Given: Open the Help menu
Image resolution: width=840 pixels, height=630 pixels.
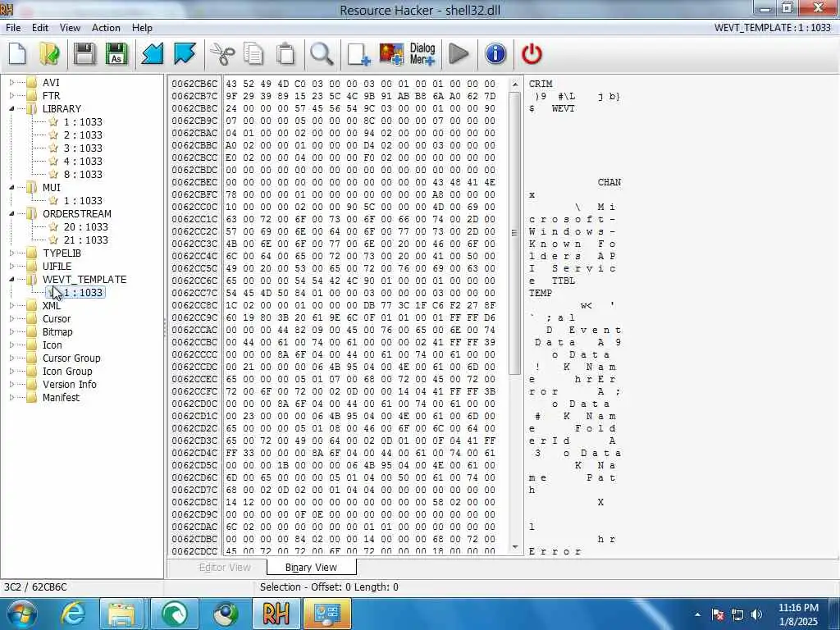Looking at the screenshot, I should pos(142,28).
